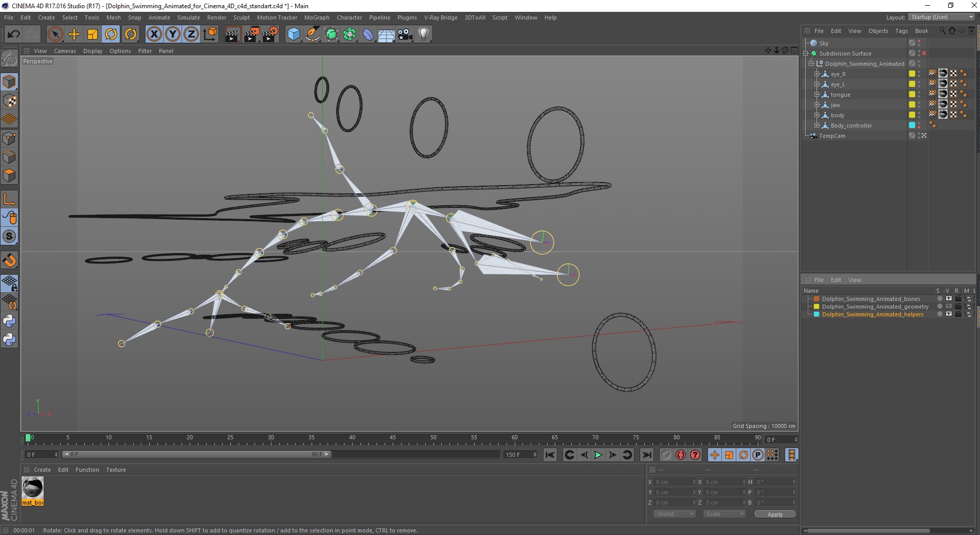This screenshot has width=980, height=535.
Task: Click Body_controller cyan layer swatch
Action: tap(912, 125)
